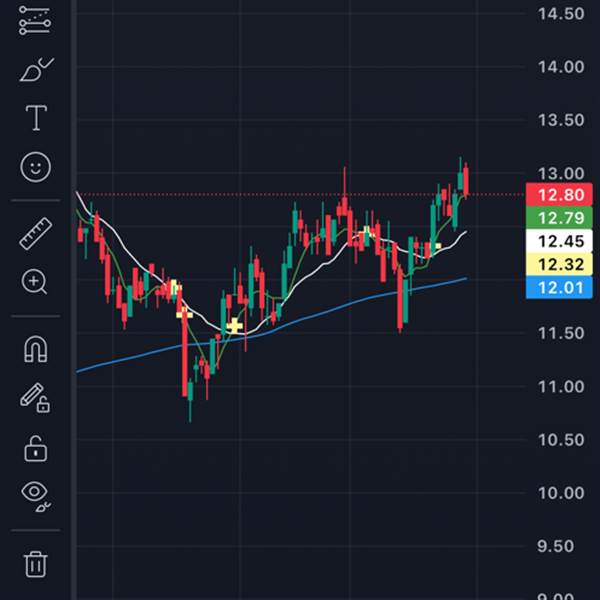Click the green 12.79 indicator price label
This screenshot has height=600, width=600.
pos(559,218)
